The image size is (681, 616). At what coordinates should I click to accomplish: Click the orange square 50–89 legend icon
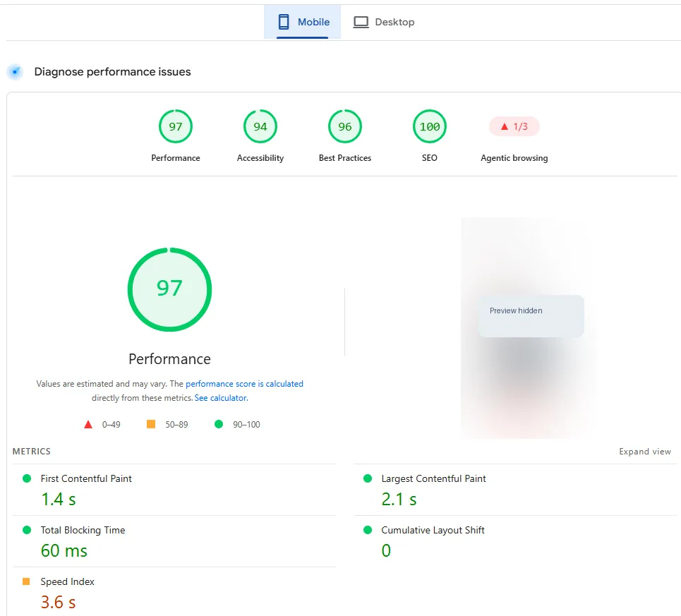151,424
